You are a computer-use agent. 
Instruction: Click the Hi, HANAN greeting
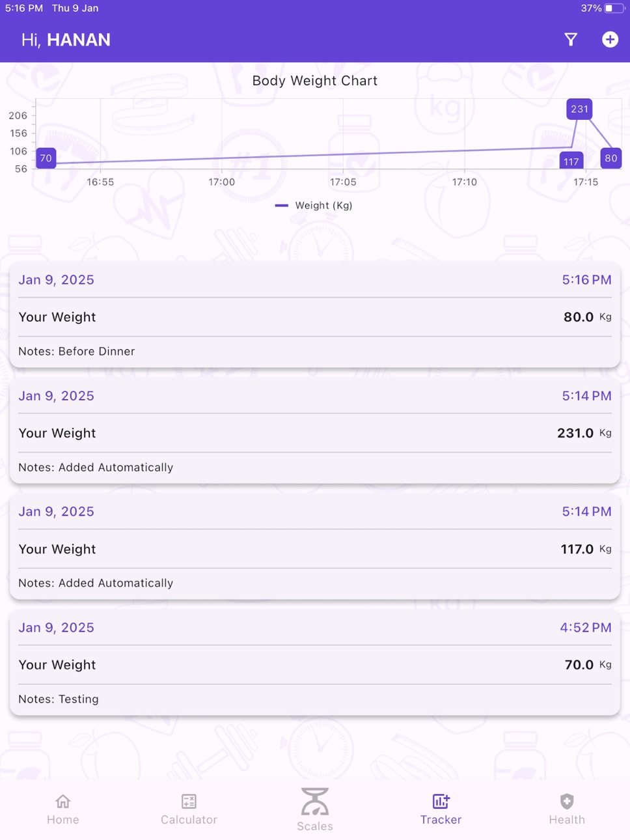pyautogui.click(x=66, y=40)
